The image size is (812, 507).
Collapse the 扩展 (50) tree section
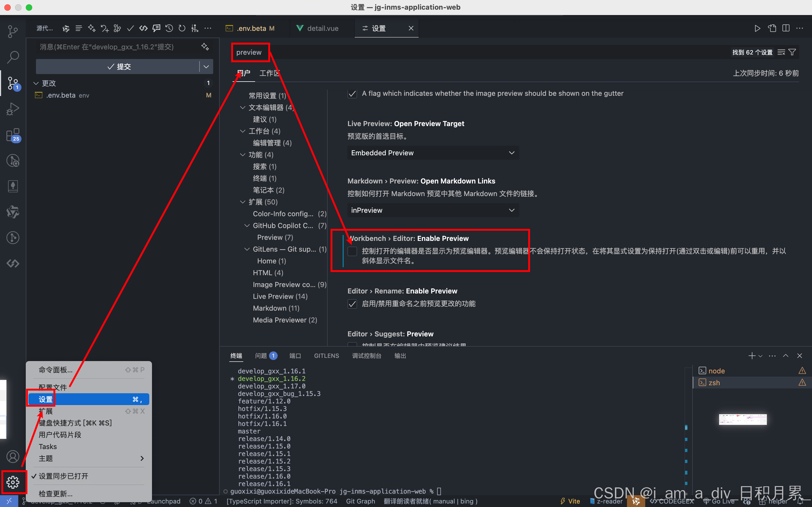pos(242,202)
